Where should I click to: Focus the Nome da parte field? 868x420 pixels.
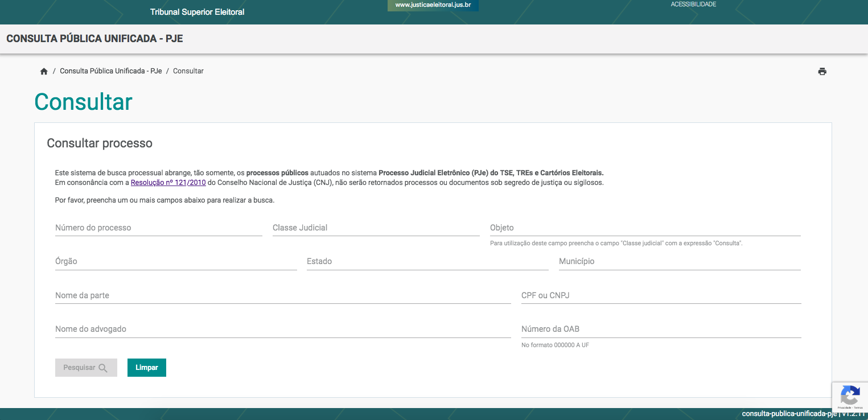pos(283,296)
